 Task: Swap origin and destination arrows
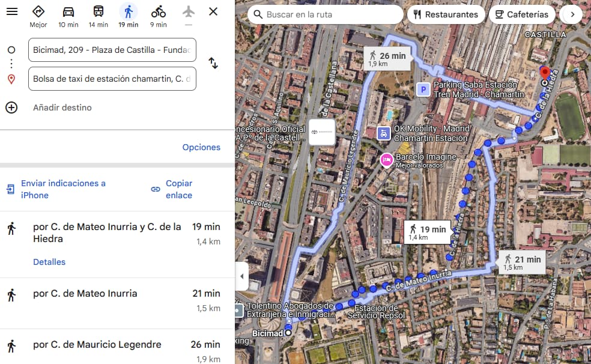pyautogui.click(x=213, y=63)
